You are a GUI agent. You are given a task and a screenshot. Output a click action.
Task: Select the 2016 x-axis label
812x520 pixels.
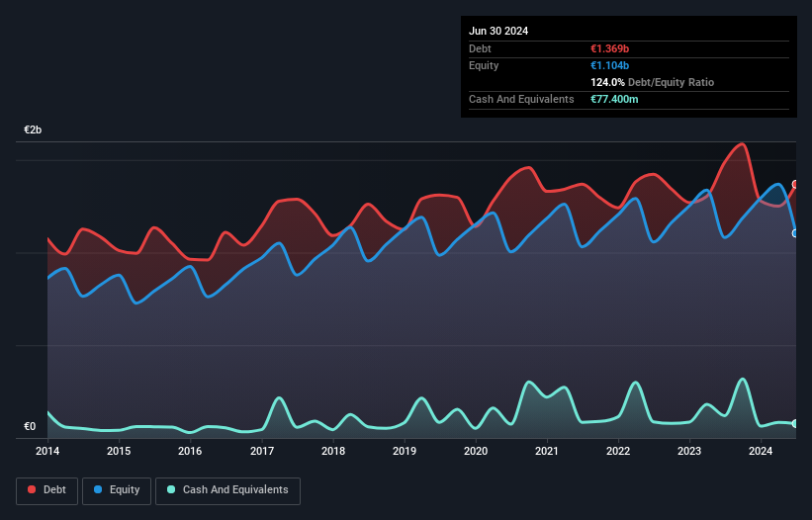coord(190,451)
